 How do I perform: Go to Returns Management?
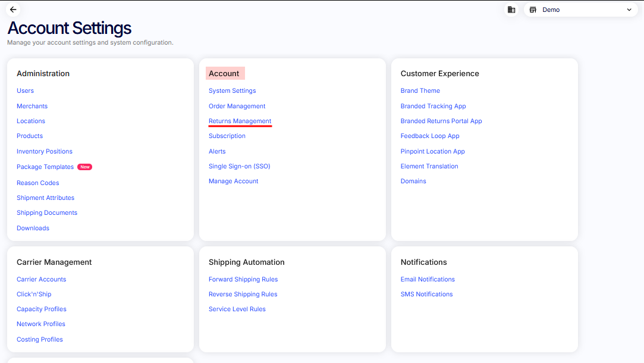point(240,121)
